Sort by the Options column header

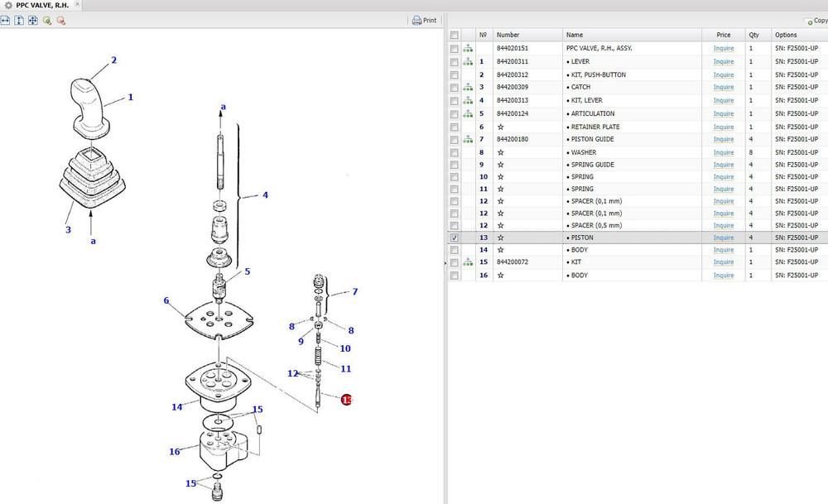coord(800,35)
